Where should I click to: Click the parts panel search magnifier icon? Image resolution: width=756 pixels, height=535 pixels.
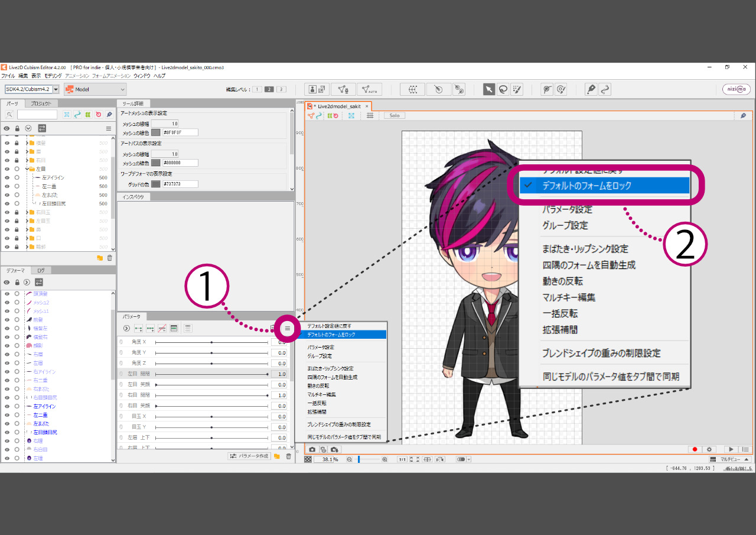(9, 114)
